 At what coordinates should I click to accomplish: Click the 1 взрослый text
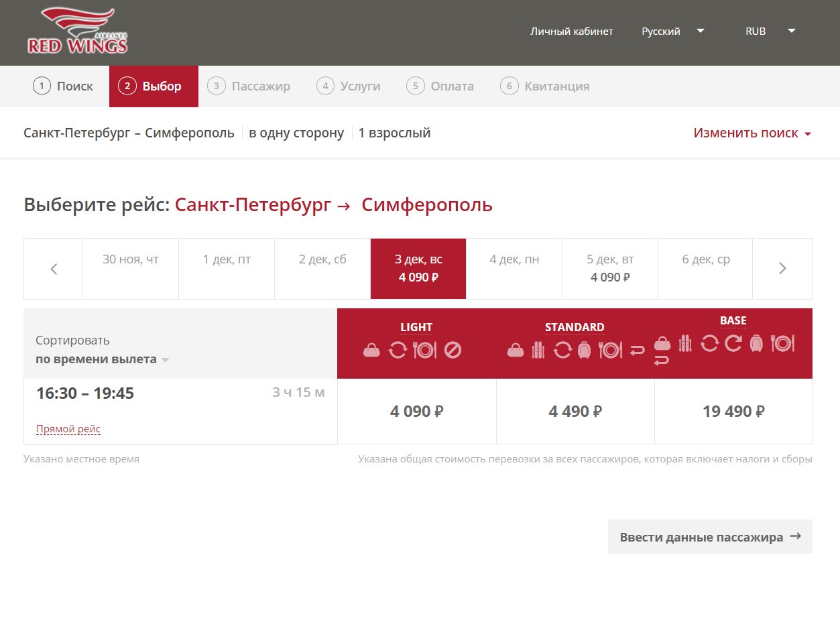(395, 133)
